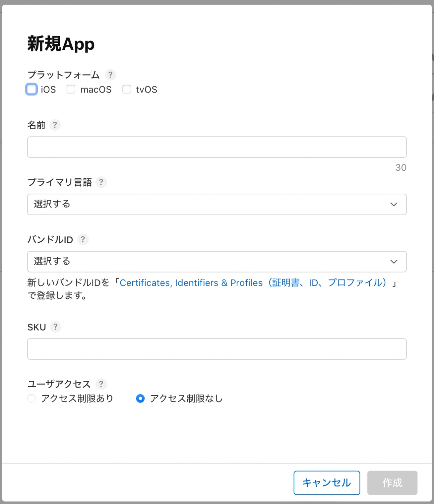Click the SKU text input field
The image size is (434, 504).
(x=217, y=349)
